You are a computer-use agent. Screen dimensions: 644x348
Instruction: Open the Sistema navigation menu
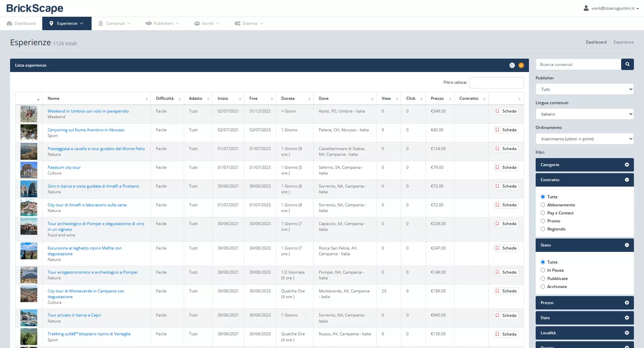249,23
